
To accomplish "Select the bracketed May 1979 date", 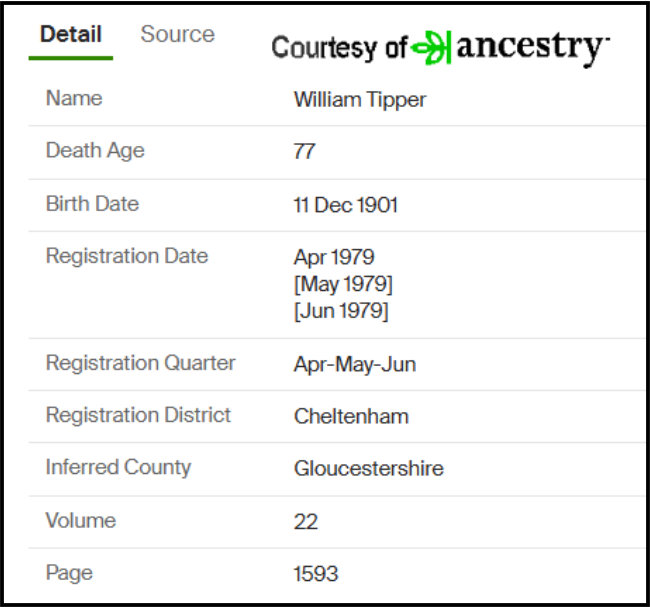I will [x=343, y=284].
